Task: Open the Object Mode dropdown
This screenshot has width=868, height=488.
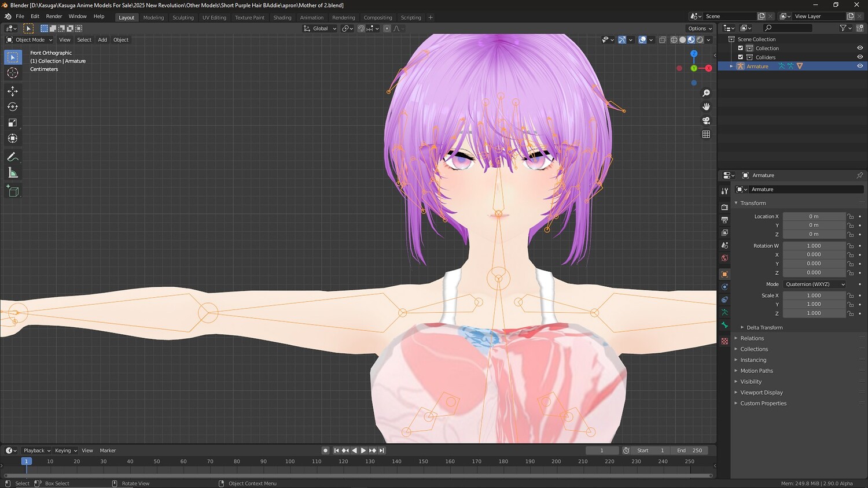Action: click(x=29, y=40)
